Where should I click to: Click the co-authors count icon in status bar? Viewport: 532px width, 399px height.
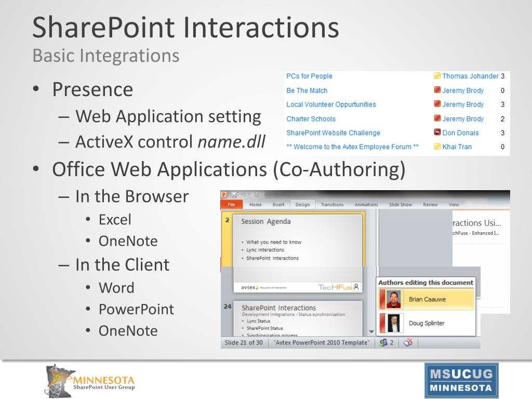(x=387, y=343)
